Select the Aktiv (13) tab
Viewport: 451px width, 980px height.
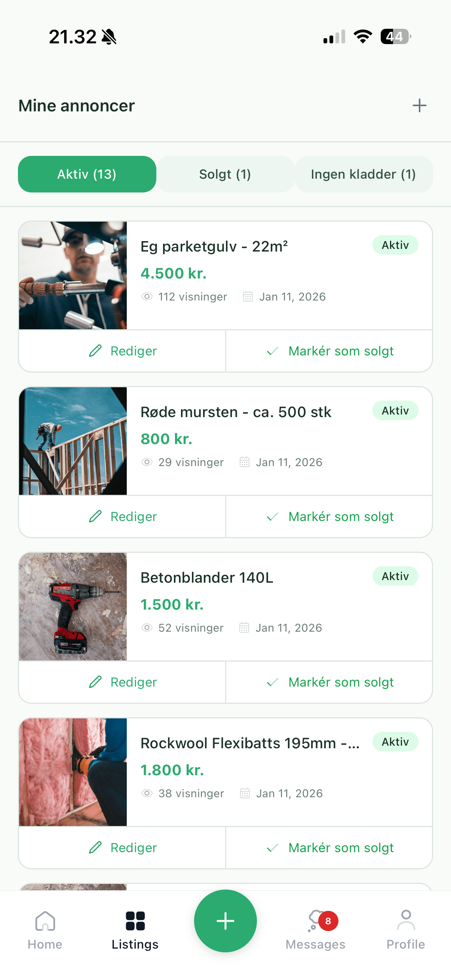point(87,174)
